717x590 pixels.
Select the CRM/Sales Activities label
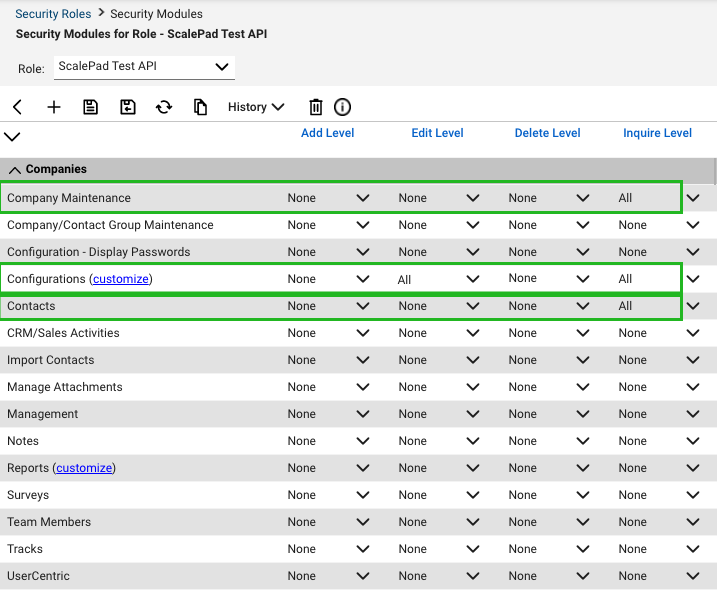click(63, 333)
